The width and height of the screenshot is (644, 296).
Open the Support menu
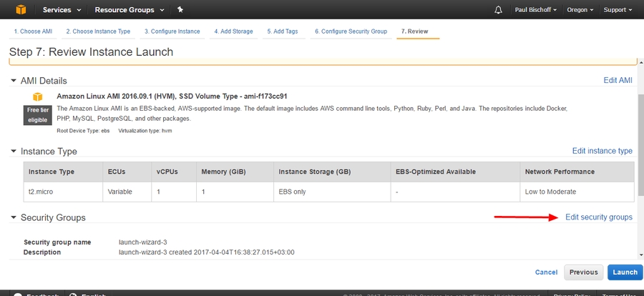618,10
